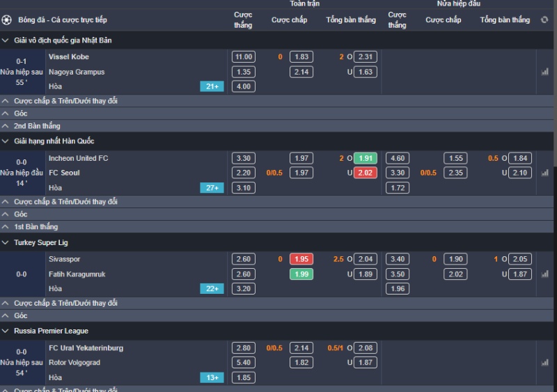This screenshot has height=392, width=557.
Task: Open statistics chart icon for Vissel Kobe match
Action: pyautogui.click(x=544, y=72)
